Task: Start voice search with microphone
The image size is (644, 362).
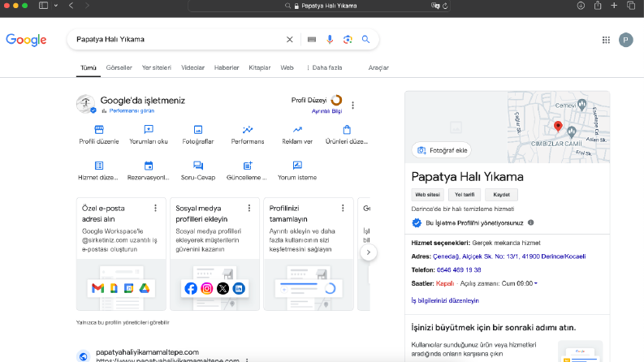Action: [330, 40]
